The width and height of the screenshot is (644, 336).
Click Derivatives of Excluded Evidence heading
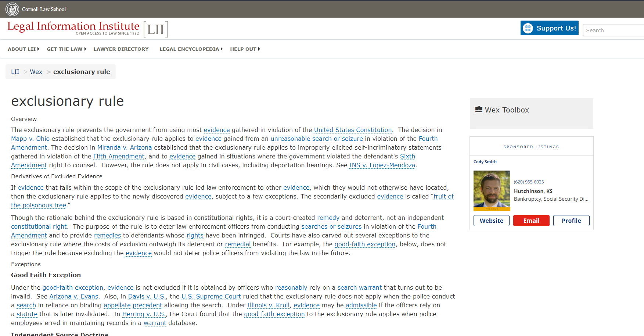[57, 176]
